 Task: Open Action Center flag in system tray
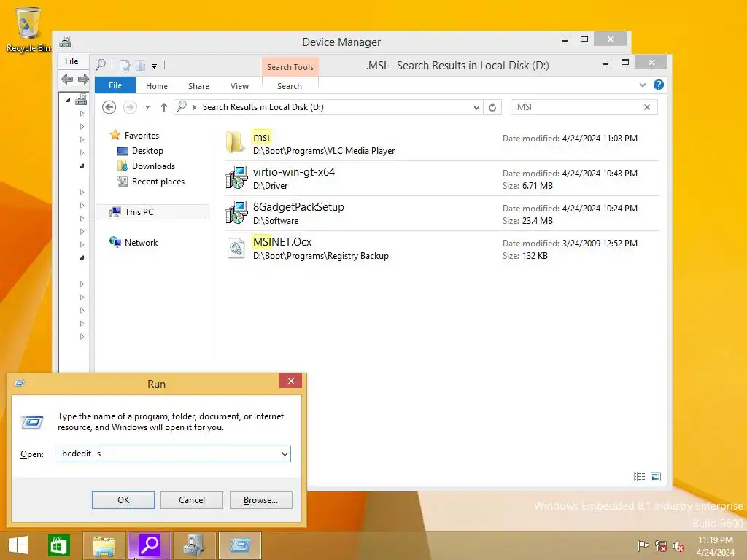[x=643, y=545]
